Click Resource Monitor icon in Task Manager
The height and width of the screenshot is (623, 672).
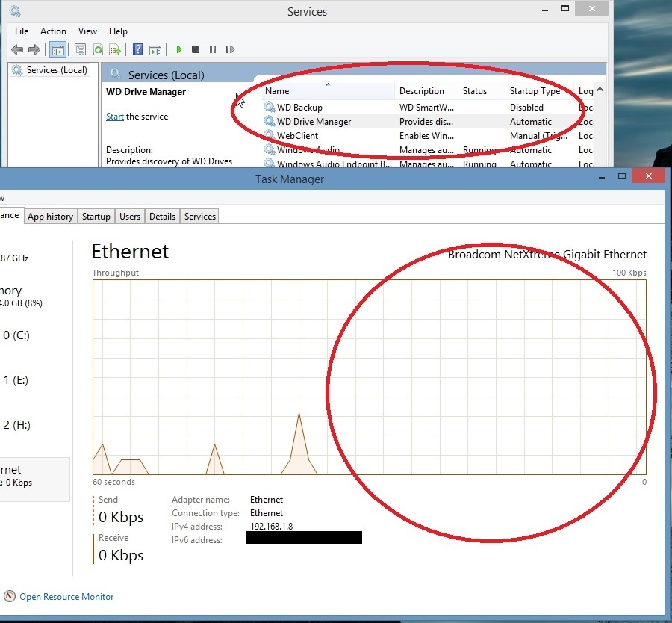10,596
